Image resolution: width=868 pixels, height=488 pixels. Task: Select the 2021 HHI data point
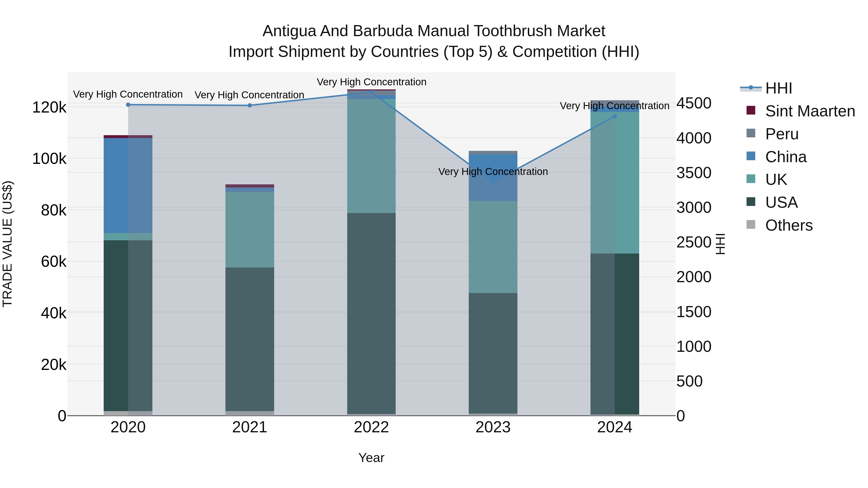point(250,105)
